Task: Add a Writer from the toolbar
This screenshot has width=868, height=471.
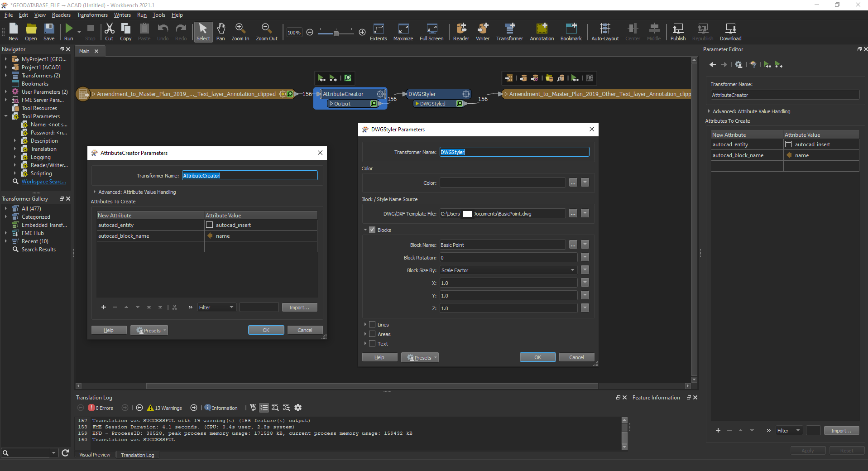Action: click(483, 29)
